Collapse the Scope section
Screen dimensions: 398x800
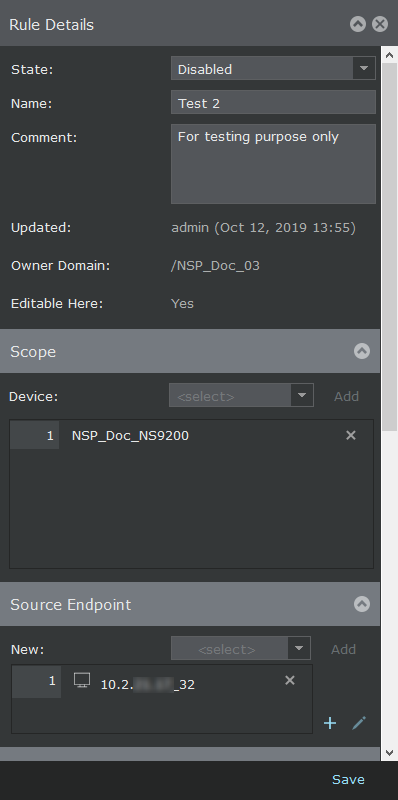point(362,351)
